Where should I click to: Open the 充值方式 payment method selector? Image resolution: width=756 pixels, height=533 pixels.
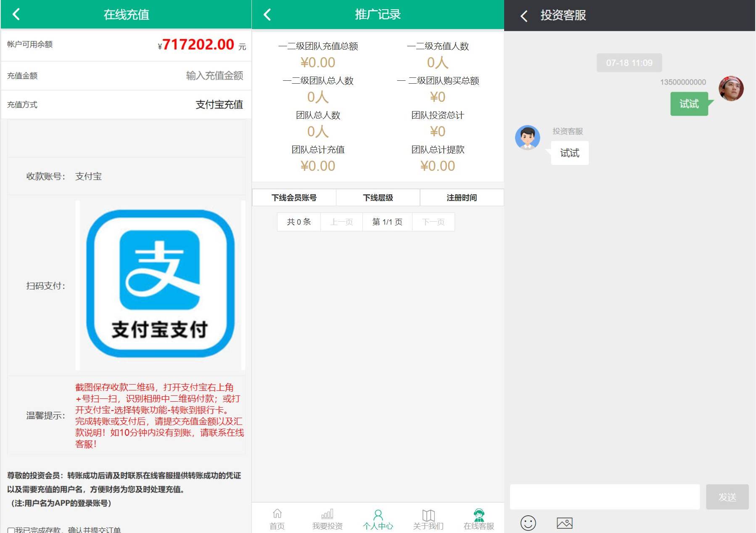219,104
